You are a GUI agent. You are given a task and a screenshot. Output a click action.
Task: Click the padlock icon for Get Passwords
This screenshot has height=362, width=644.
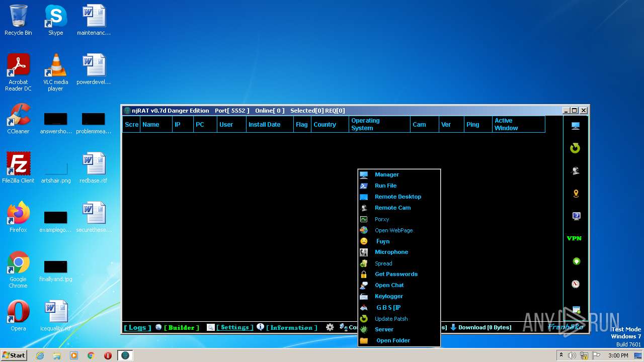click(364, 275)
